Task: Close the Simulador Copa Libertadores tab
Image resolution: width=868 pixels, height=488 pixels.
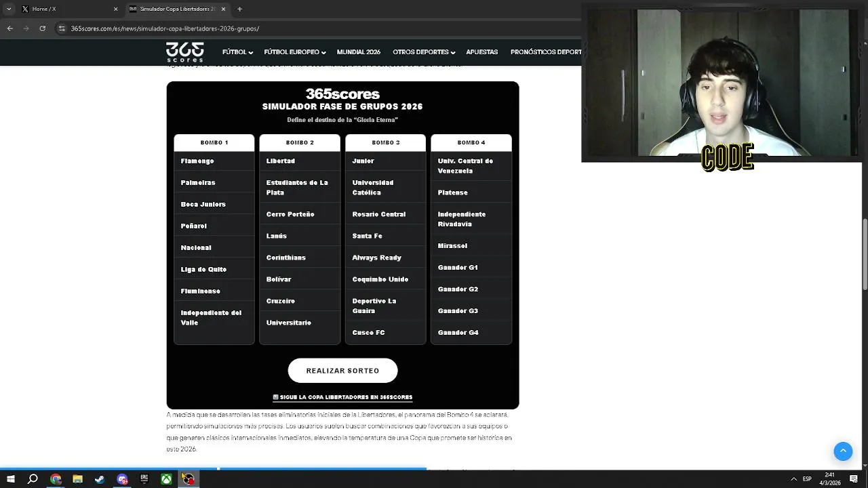Action: point(223,9)
